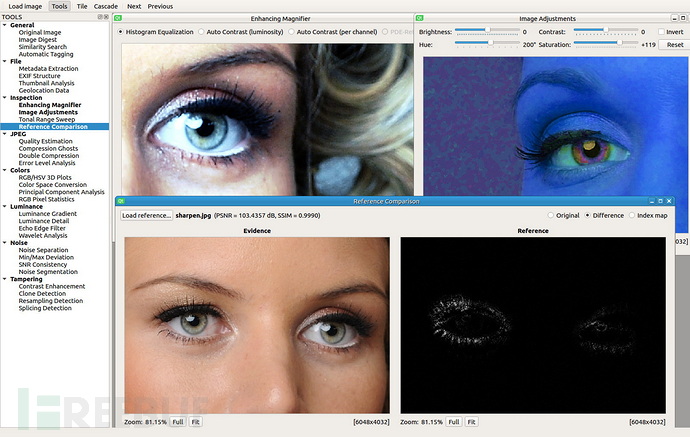Click the Reference Comparison window icon

(121, 201)
